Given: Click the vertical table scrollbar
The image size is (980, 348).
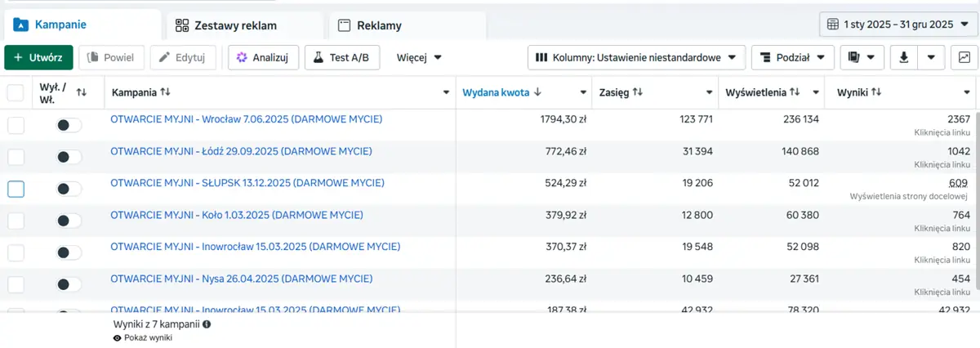Looking at the screenshot, I should click(x=977, y=200).
